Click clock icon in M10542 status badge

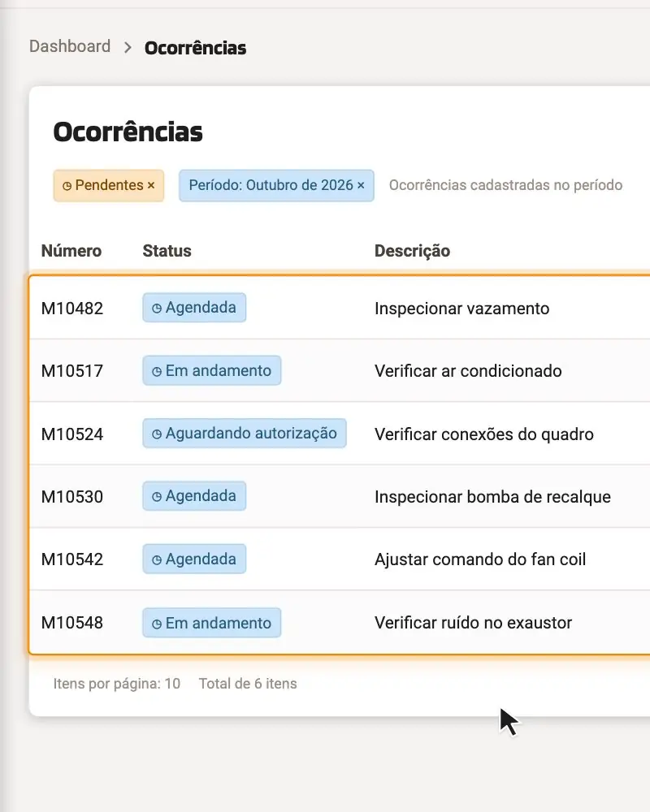157,559
